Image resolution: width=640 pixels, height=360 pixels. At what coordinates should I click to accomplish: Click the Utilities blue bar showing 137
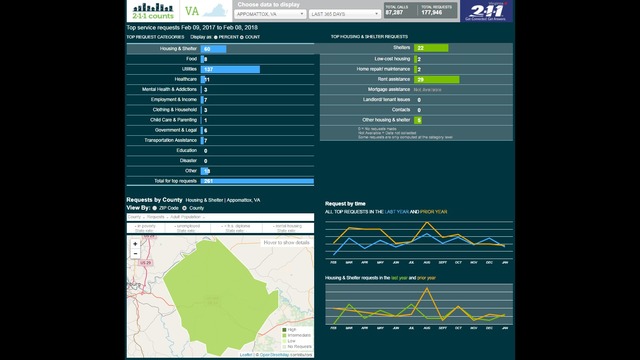tap(230, 69)
